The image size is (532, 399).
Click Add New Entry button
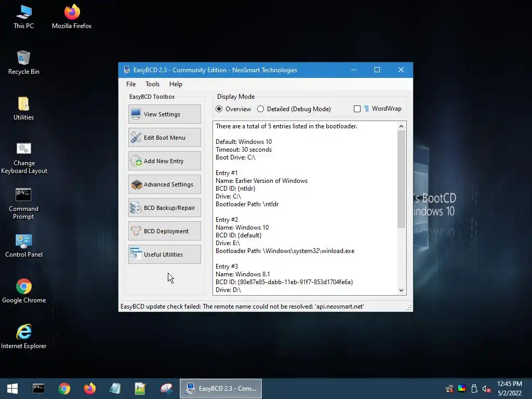coord(165,161)
